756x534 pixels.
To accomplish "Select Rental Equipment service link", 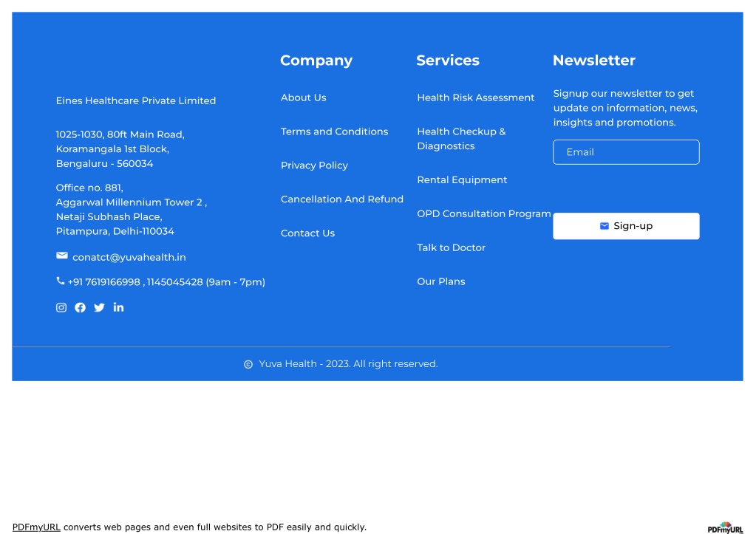I will (462, 180).
